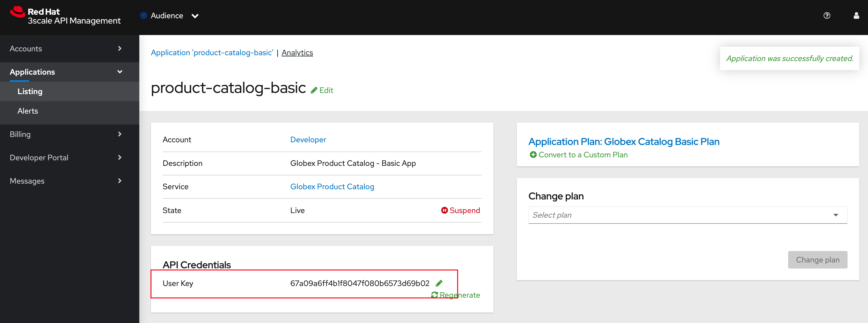Click the Analytics tab link
Screen dimensions: 868x323
(x=297, y=53)
